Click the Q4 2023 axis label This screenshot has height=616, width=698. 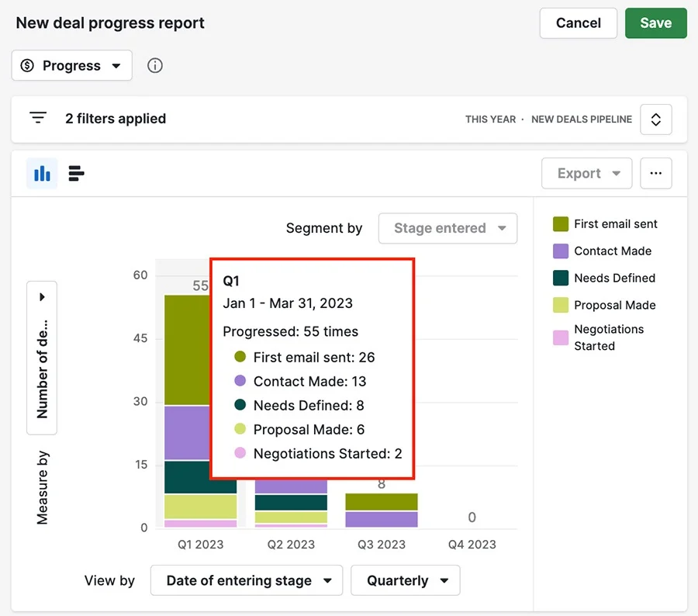(x=472, y=545)
